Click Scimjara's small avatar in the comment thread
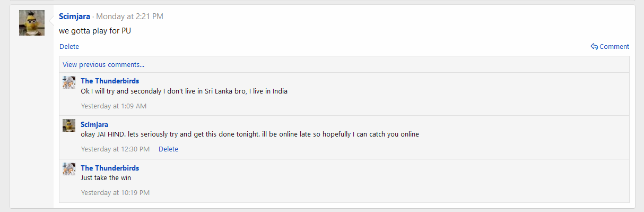Viewport: 644px width, 212px height. 69,125
